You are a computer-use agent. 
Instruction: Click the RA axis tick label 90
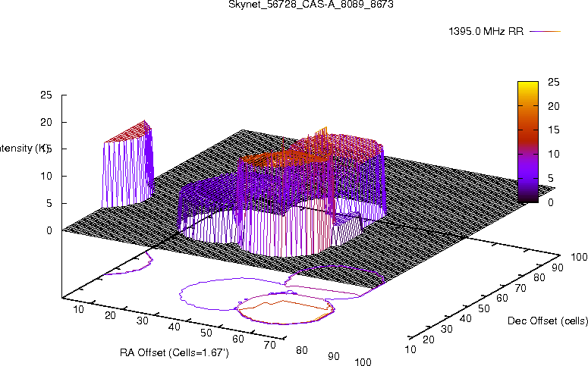pyautogui.click(x=333, y=356)
